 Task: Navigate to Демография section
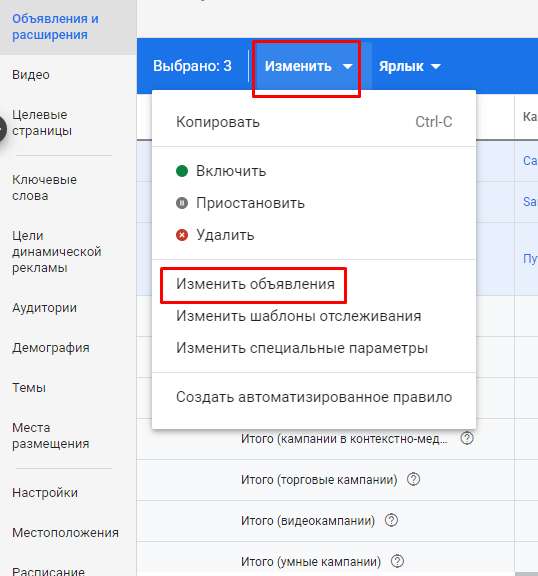point(51,348)
